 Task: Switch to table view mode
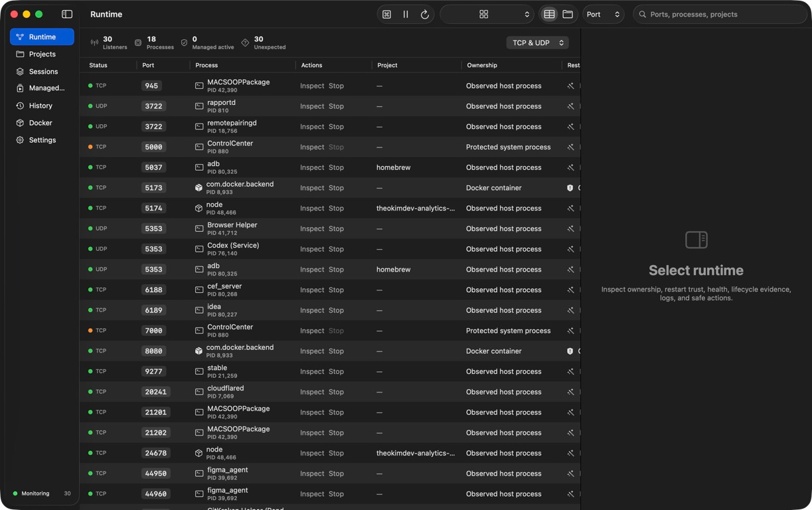(549, 14)
